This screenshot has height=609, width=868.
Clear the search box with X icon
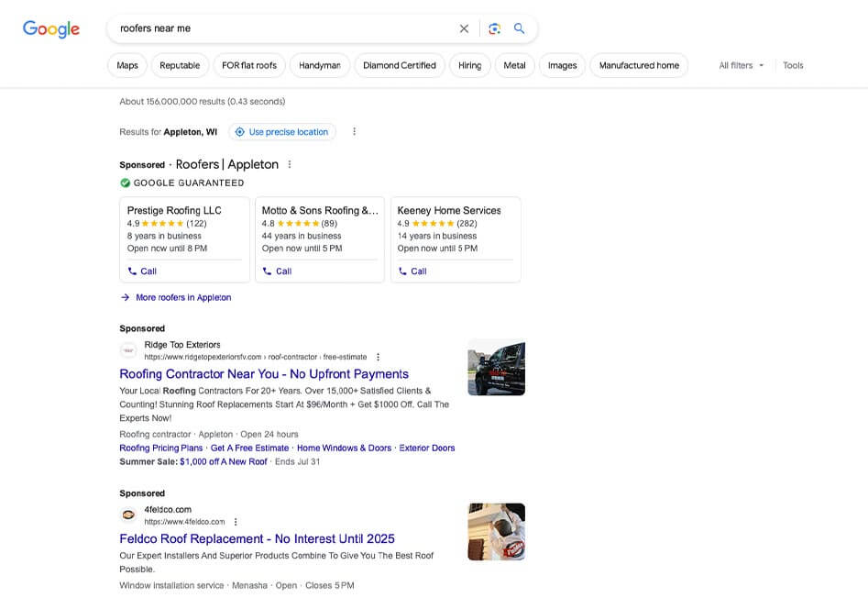464,28
